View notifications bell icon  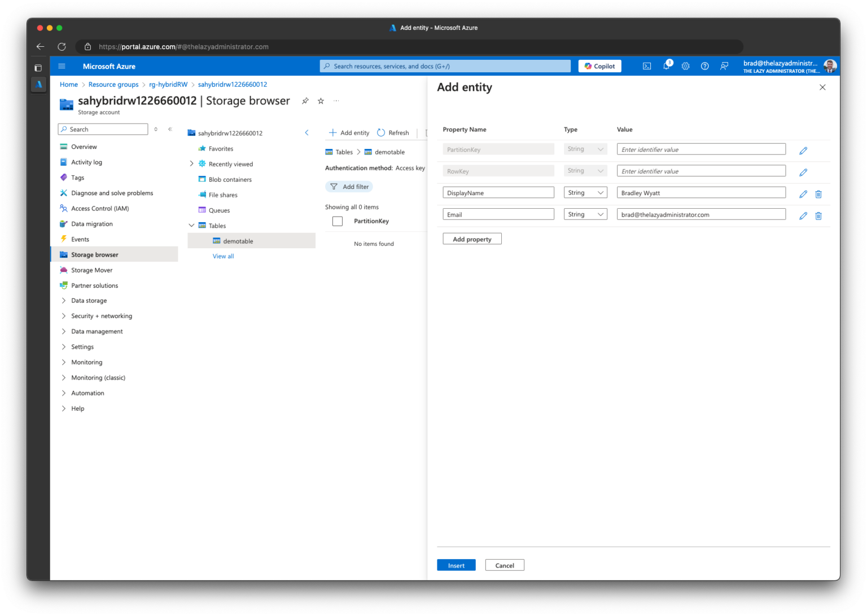click(x=667, y=66)
